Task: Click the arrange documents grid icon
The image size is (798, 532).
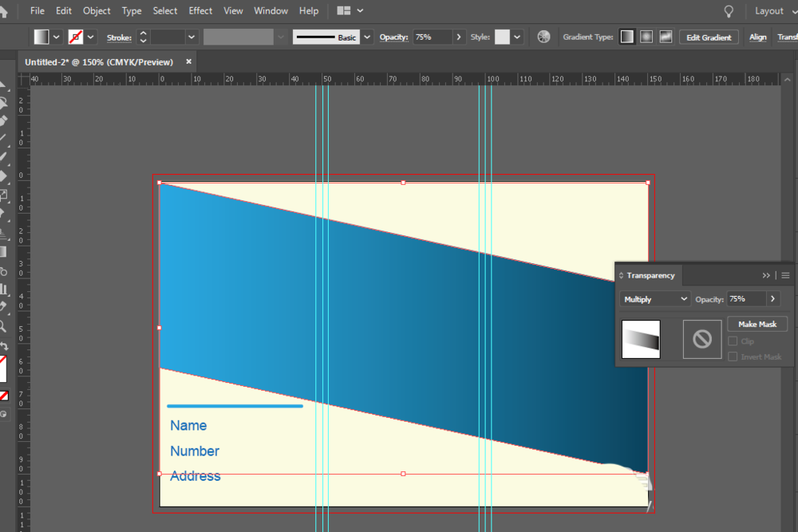Action: pos(344,10)
